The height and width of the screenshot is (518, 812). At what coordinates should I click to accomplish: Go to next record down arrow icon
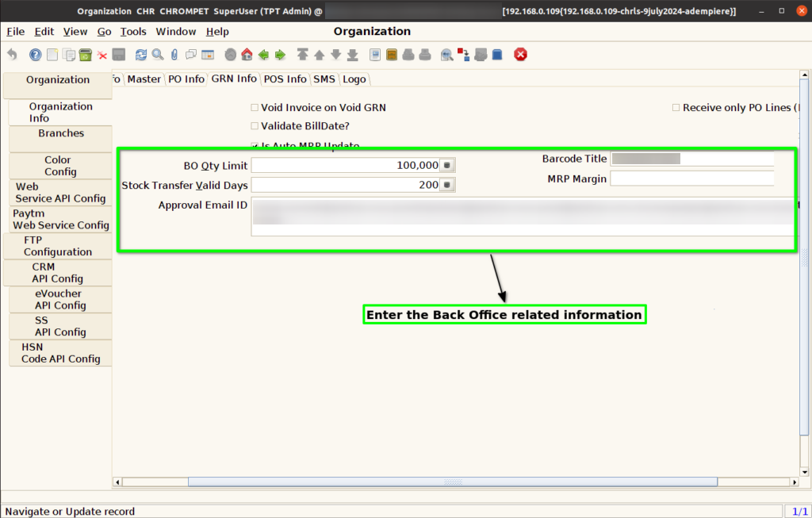(336, 55)
